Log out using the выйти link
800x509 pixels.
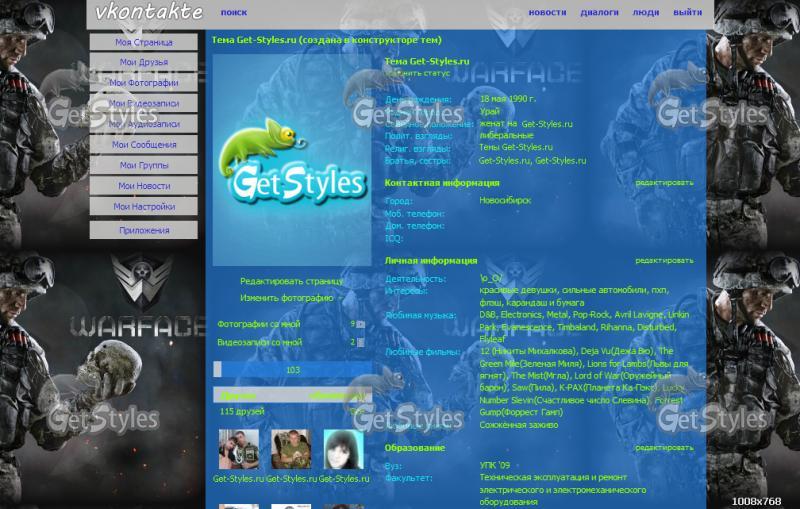[x=687, y=13]
